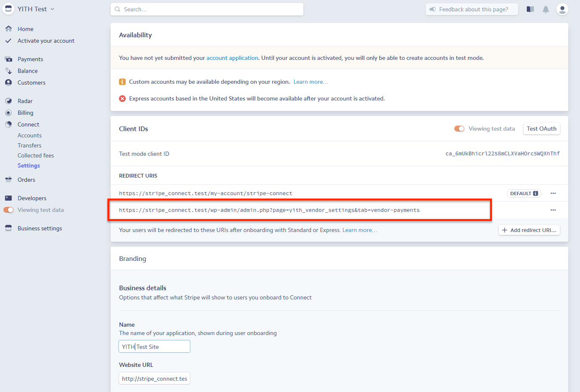The height and width of the screenshot is (392, 580).
Task: Click Learn more link about Custom accounts
Action: click(x=311, y=82)
